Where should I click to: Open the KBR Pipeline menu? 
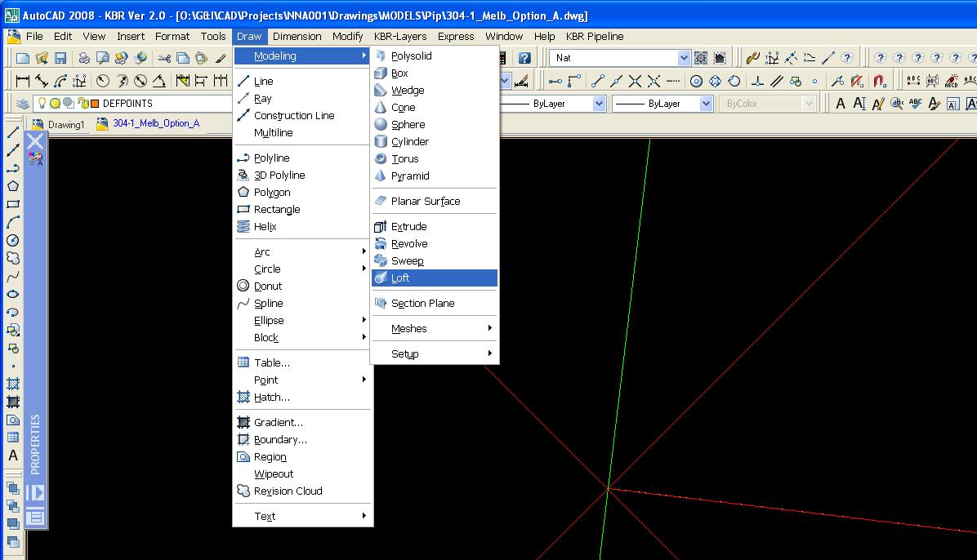point(595,36)
